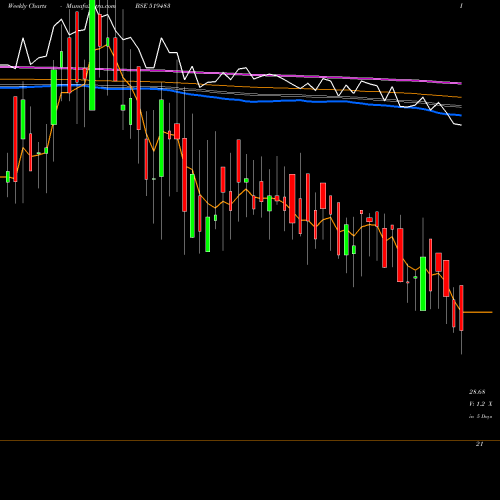Click the "in 5 Days" label

[x=480, y=416]
